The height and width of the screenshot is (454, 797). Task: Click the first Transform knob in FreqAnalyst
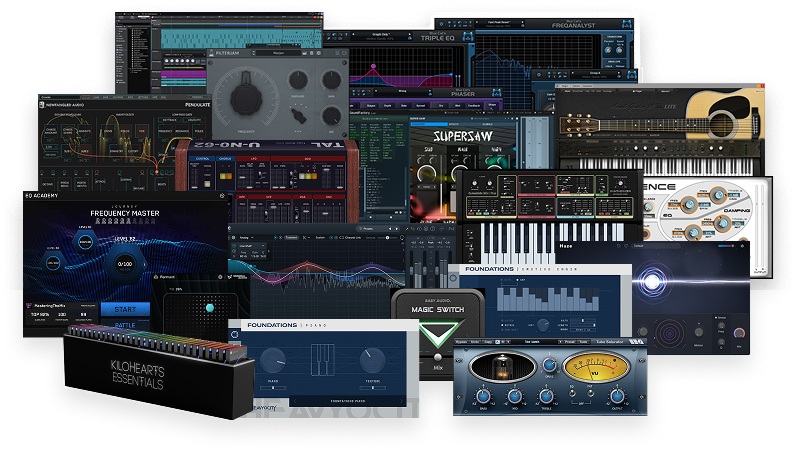pyautogui.click(x=607, y=50)
